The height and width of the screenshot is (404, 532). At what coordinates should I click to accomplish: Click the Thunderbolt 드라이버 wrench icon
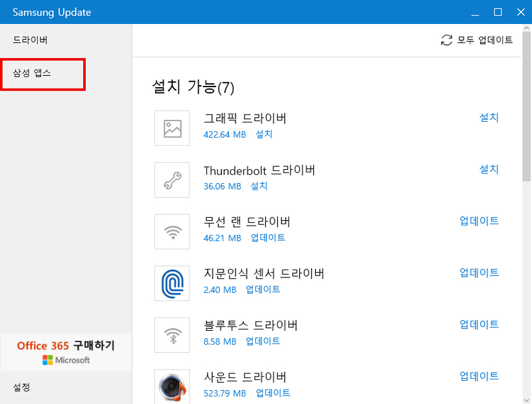point(172,180)
